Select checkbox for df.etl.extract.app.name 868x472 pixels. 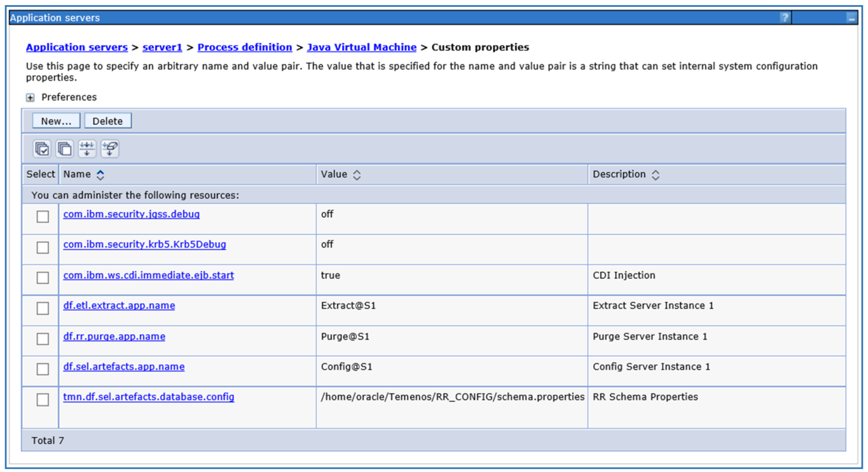(43, 308)
